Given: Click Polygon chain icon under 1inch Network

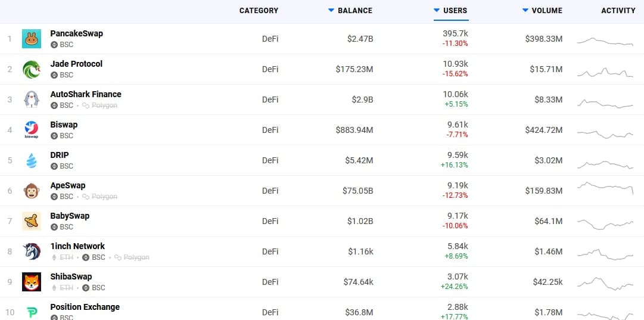Looking at the screenshot, I should [x=118, y=257].
